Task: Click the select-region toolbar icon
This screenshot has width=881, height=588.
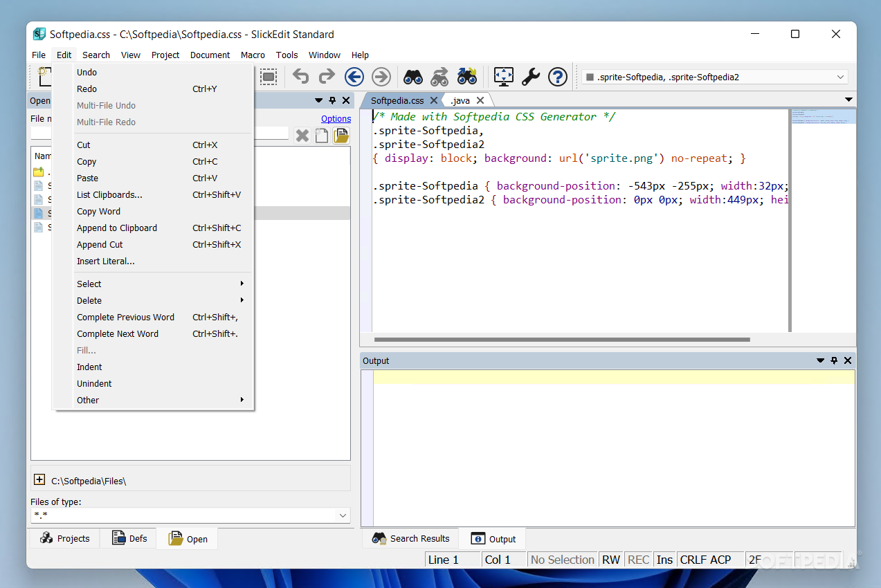Action: click(269, 76)
